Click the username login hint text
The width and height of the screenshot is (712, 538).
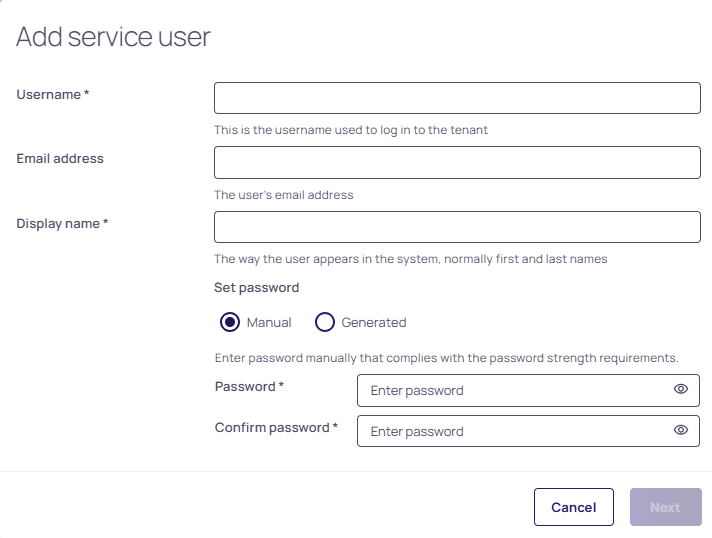click(350, 130)
